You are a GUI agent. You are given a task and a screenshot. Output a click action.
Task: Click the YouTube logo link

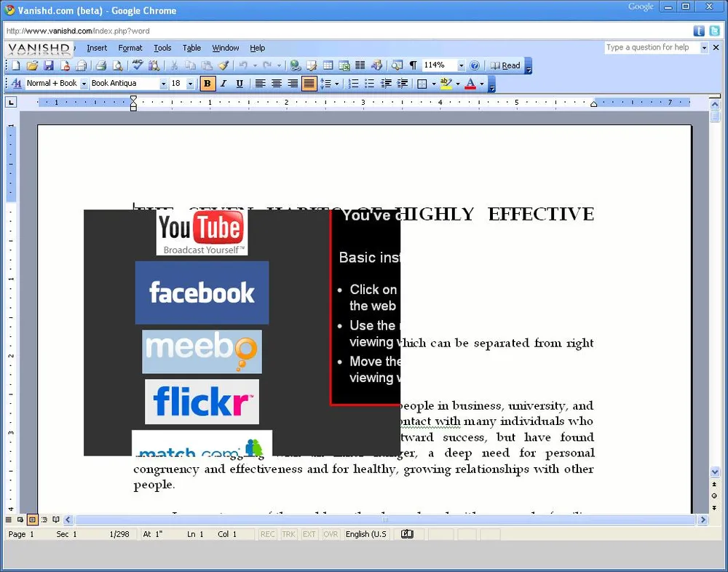coord(202,232)
